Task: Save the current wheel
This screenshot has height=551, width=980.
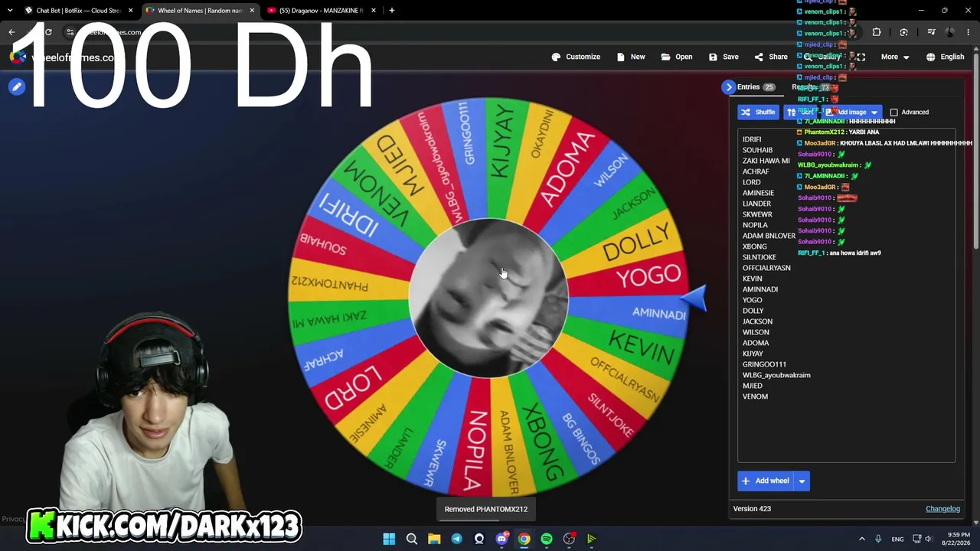Action: point(724,57)
